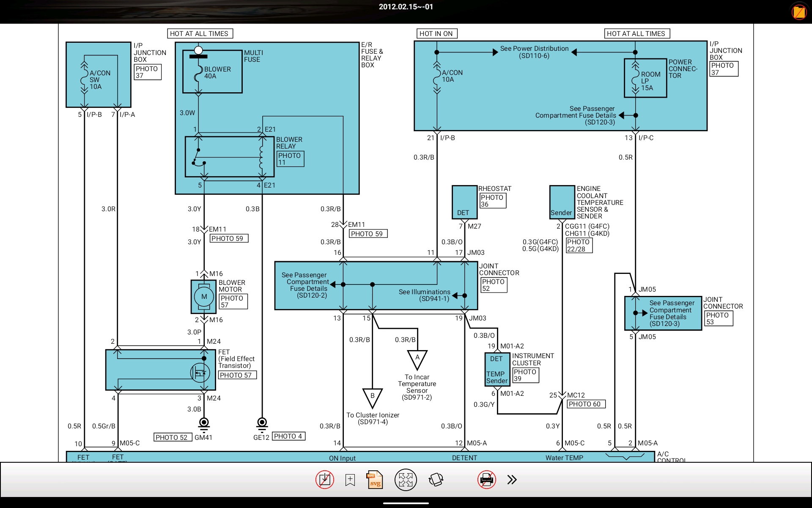Open PHOTO 36 for Rheostat

pos(492,201)
